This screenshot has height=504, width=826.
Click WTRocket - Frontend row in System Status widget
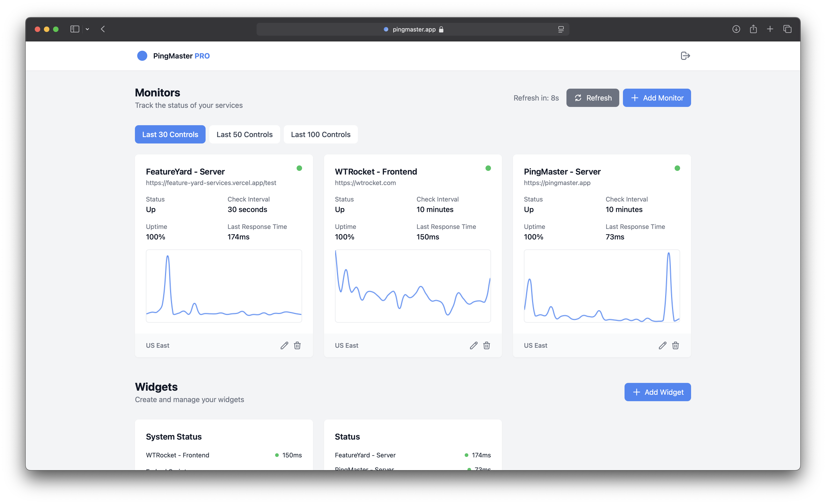point(224,455)
